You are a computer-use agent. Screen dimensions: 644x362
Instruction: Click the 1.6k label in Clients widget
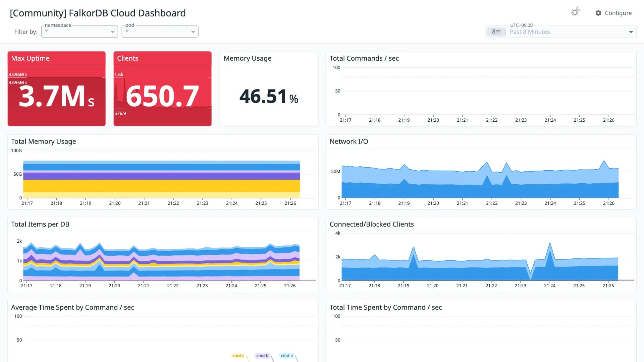tap(119, 74)
